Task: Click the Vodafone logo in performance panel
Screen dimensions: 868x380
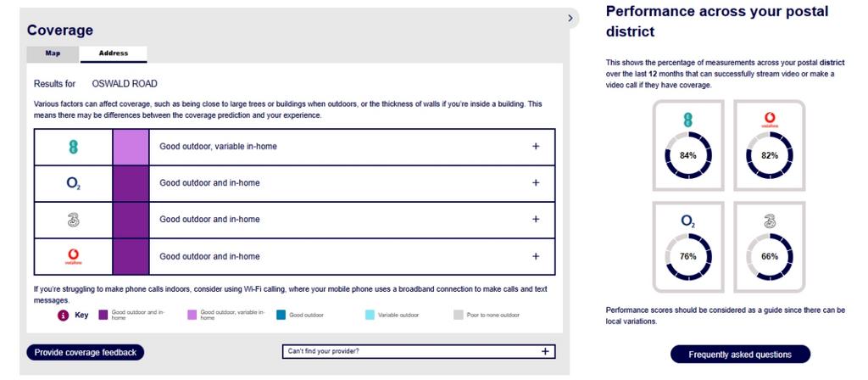Action: pyautogui.click(x=770, y=120)
